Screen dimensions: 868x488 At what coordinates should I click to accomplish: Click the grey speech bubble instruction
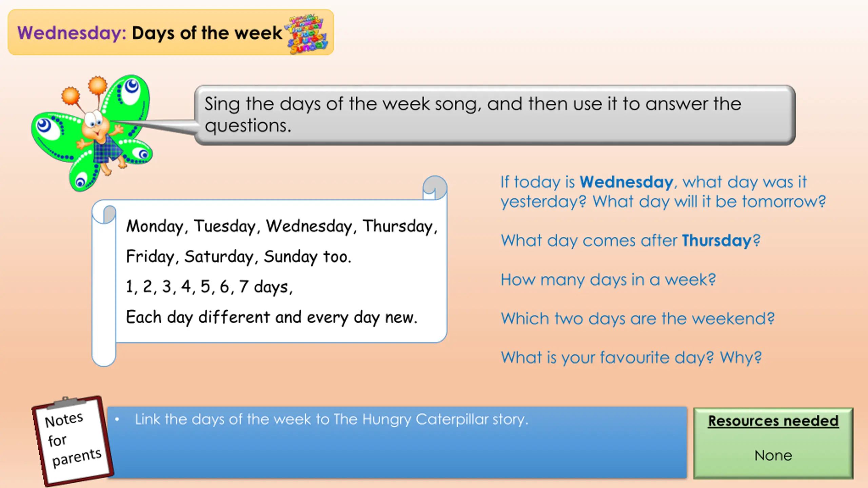coord(495,115)
